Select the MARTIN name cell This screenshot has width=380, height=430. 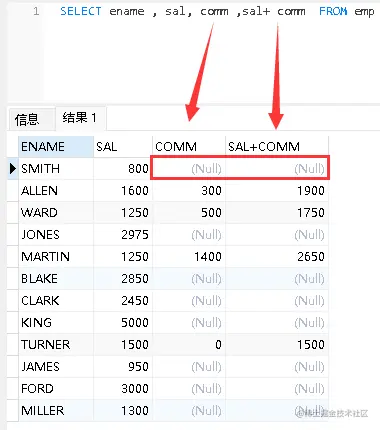[x=56, y=257]
